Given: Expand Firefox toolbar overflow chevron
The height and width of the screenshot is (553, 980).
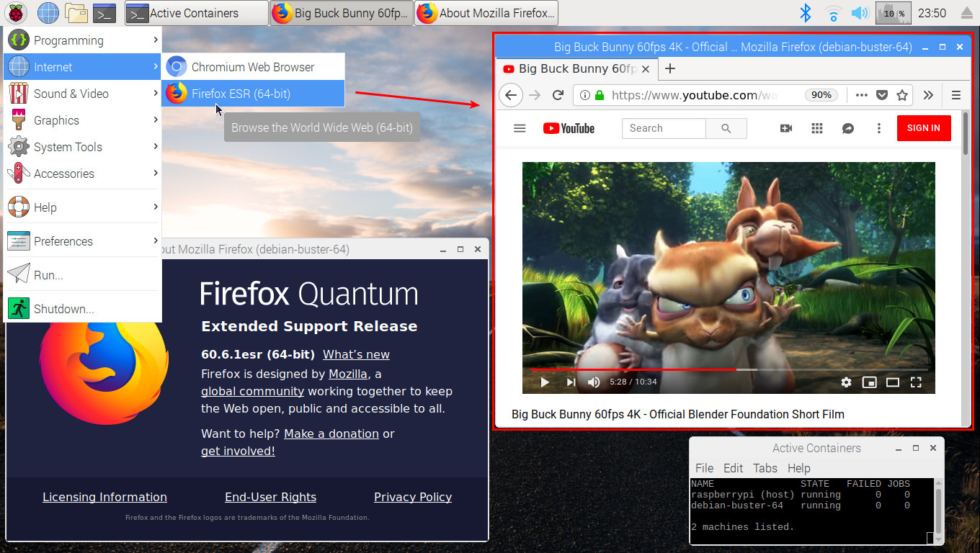Looking at the screenshot, I should pos(928,95).
